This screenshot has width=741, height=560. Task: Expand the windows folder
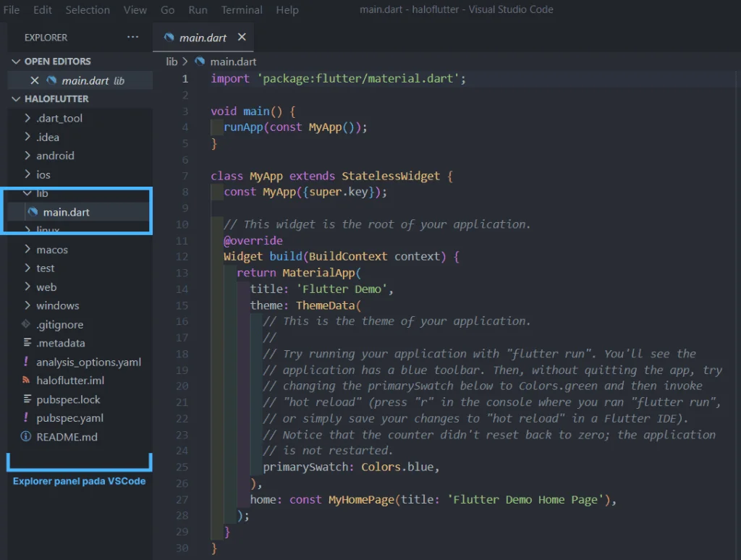(58, 306)
